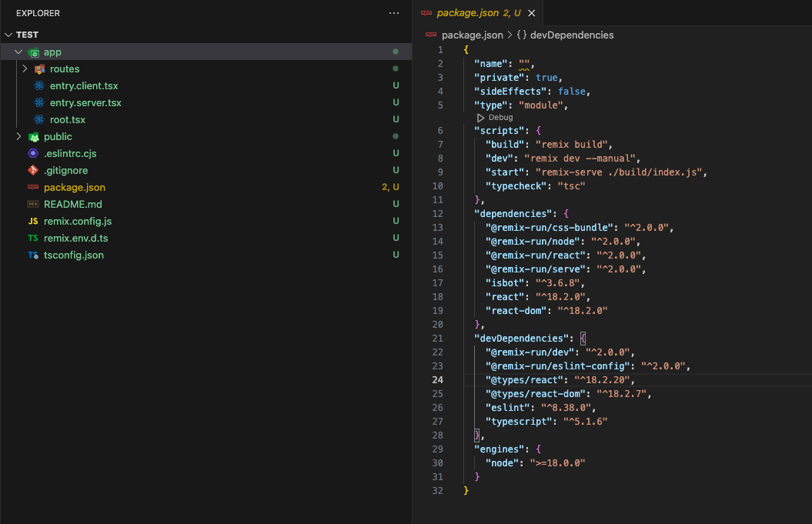This screenshot has width=812, height=524.
Task: Open .eslintrc.cjs file
Action: tap(70, 153)
